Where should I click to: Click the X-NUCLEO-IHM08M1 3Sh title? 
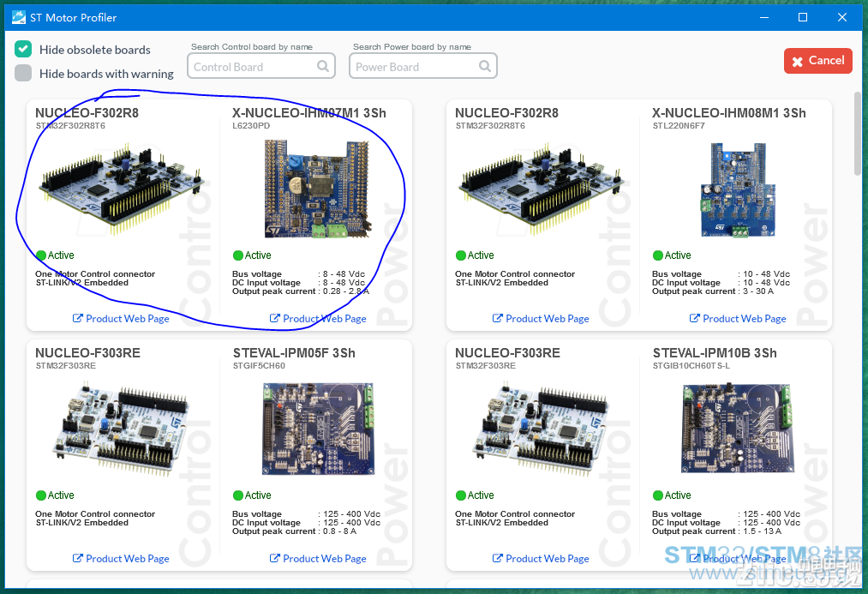[728, 113]
